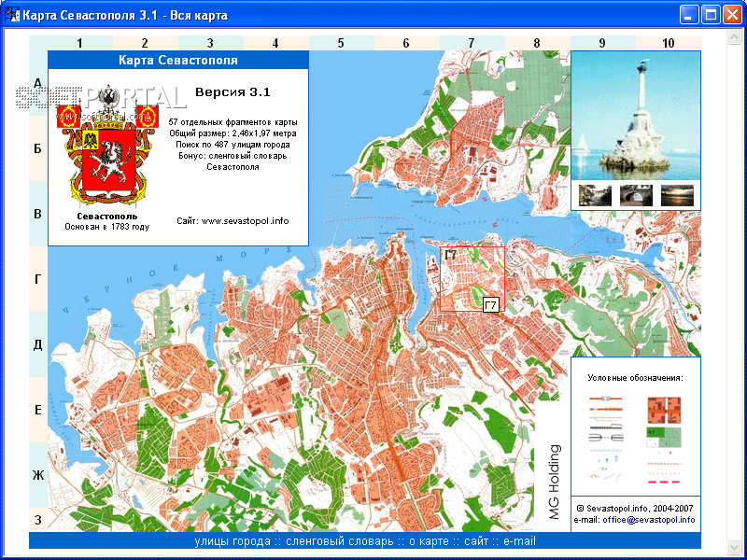747x560 pixels.
Task: Follow the 'сайт' link in bottom bar
Action: (x=476, y=541)
